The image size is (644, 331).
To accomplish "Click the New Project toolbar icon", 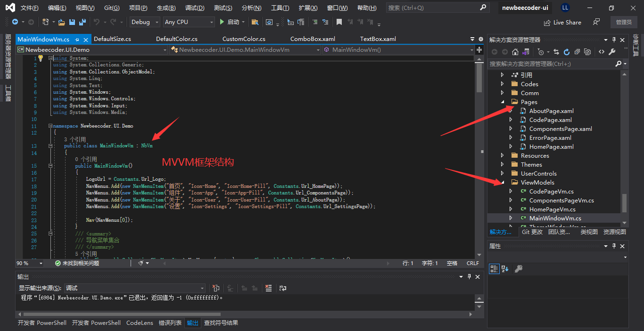I will [x=46, y=22].
